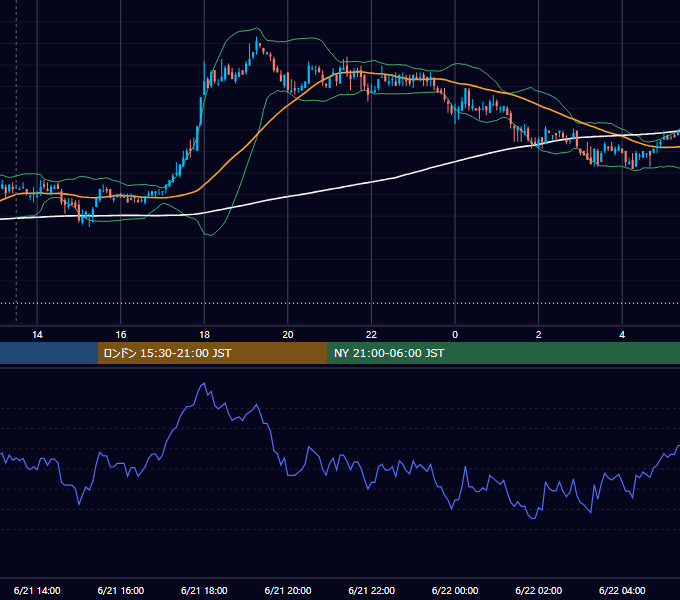Click the 22 hour label on price chart axis

[371, 335]
